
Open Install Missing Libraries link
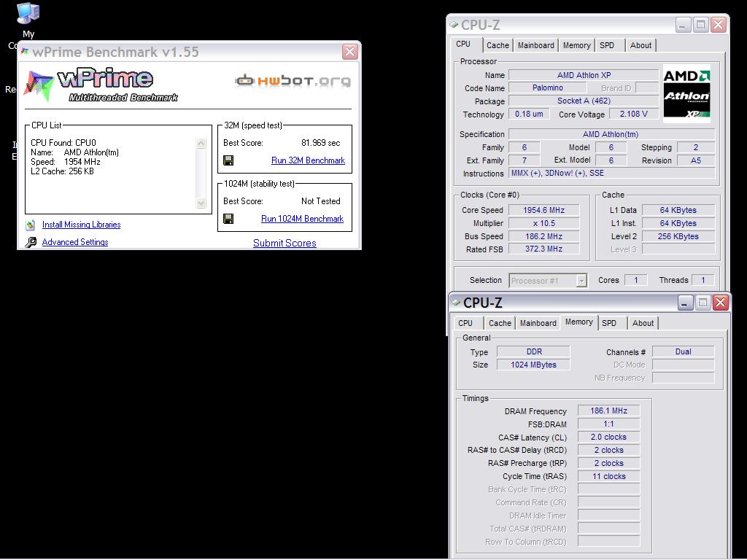(81, 225)
